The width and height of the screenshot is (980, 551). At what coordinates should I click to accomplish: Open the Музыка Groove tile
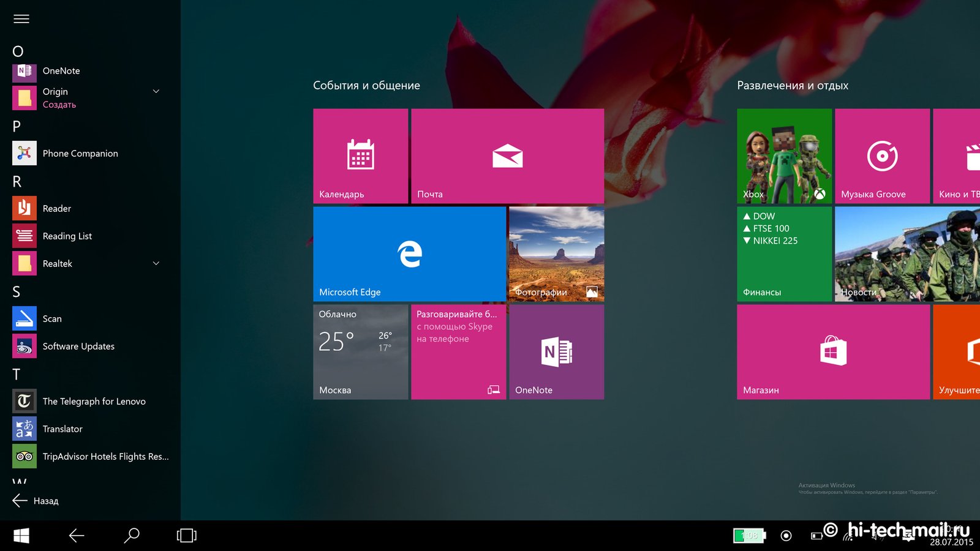(x=883, y=156)
